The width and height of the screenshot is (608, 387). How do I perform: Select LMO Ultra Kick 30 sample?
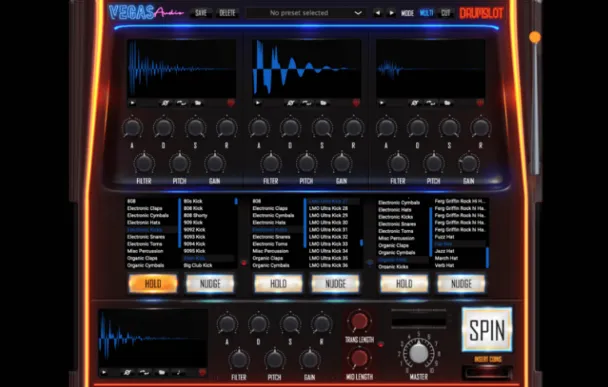328,223
